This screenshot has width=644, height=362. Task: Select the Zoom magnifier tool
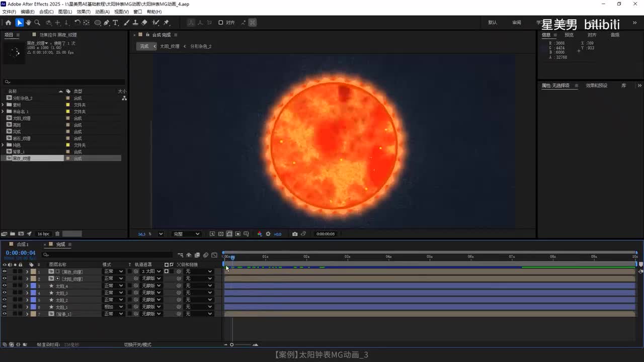click(x=37, y=23)
